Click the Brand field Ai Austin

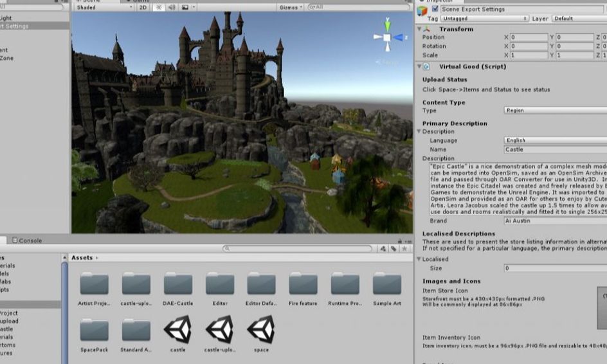(556, 221)
